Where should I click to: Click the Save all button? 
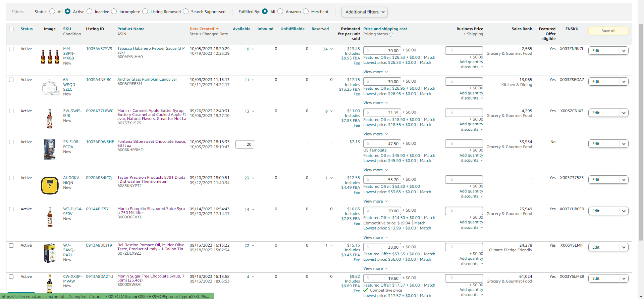tap(608, 31)
